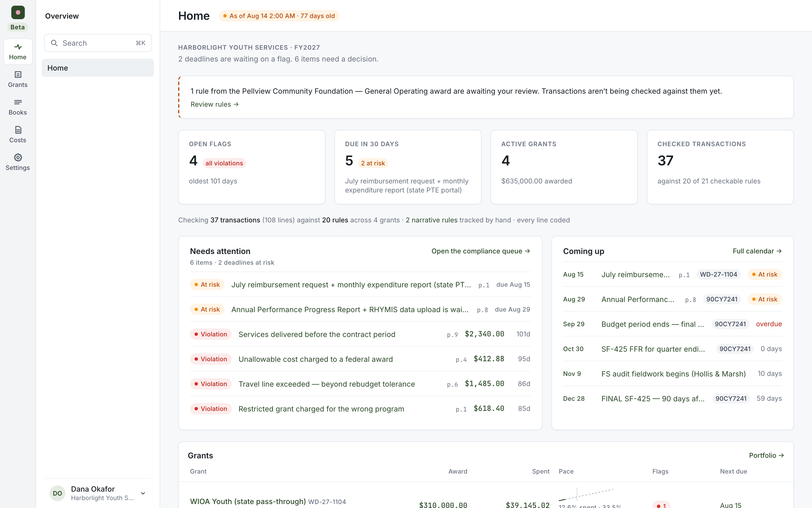Open the July reimbursement request attention row

pyautogui.click(x=360, y=284)
